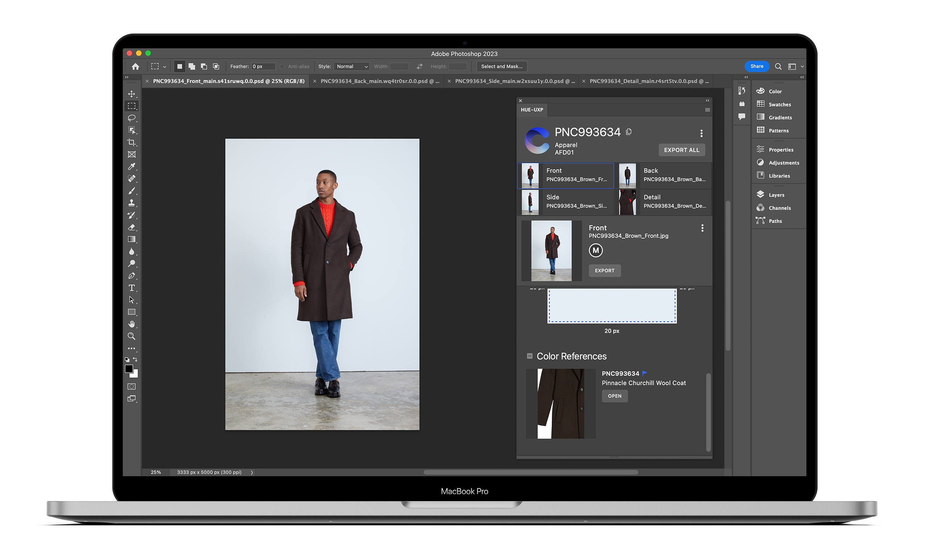Screen dimensions: 927x560
Task: Open the Adjustments panel
Action: tap(784, 163)
